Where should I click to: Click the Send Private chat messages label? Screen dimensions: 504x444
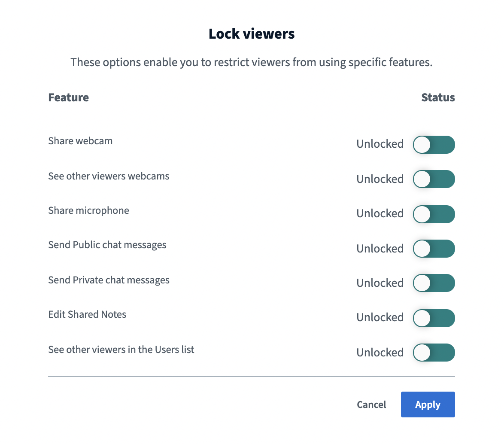pyautogui.click(x=109, y=280)
